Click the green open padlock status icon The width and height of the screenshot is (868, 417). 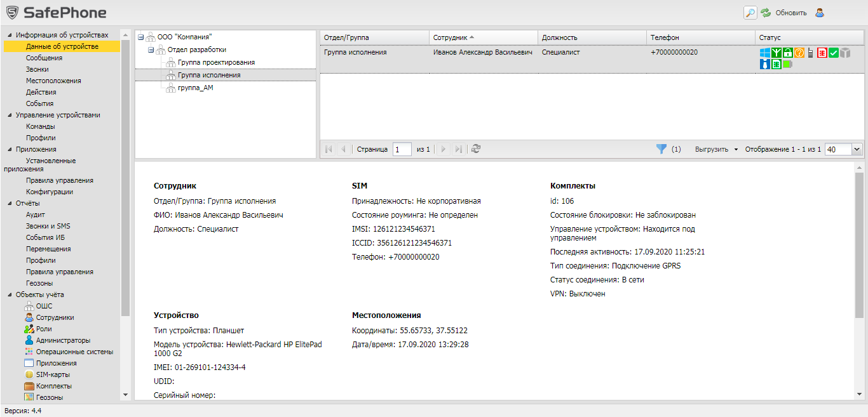pos(788,53)
